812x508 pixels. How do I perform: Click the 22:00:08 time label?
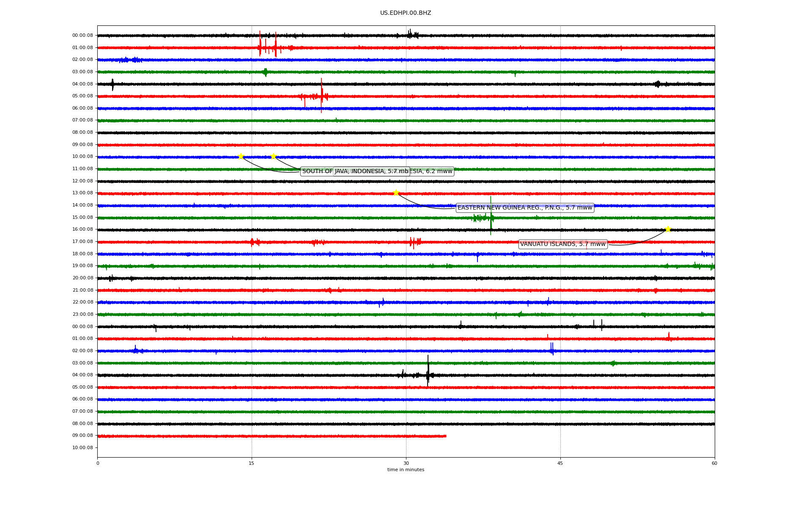[x=82, y=302]
